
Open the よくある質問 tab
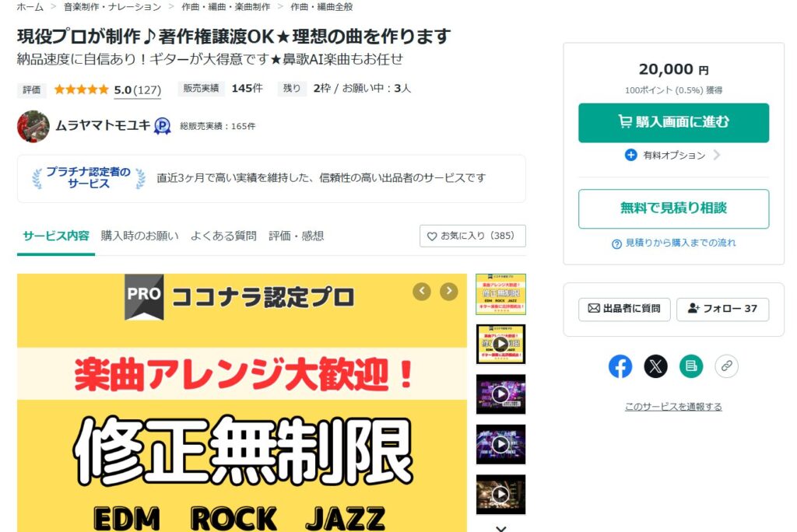tap(223, 236)
